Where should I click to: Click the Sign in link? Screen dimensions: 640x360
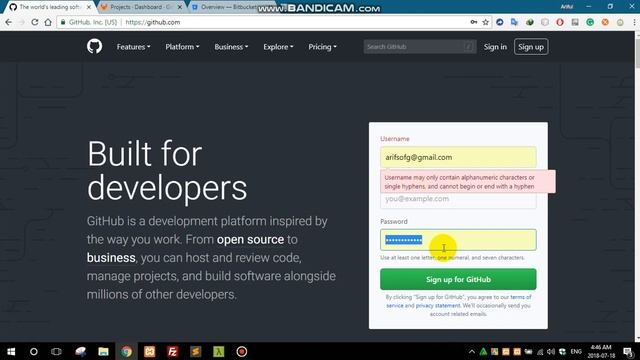pos(495,47)
